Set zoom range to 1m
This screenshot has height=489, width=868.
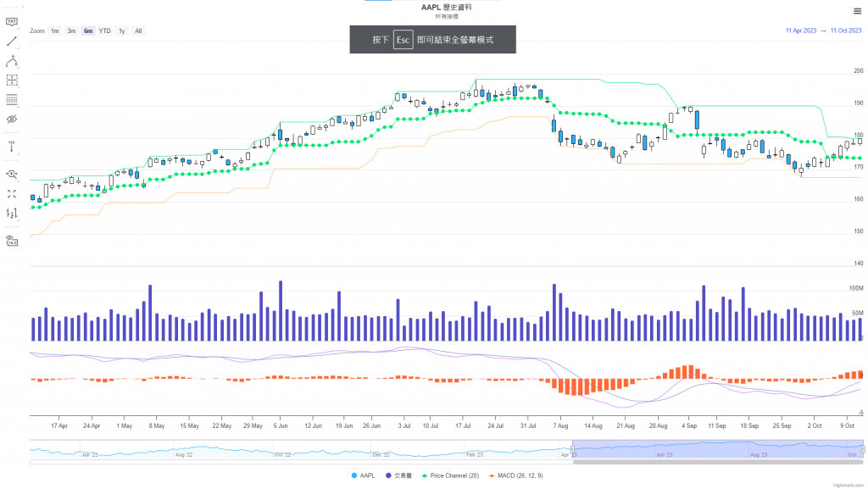pos(55,31)
